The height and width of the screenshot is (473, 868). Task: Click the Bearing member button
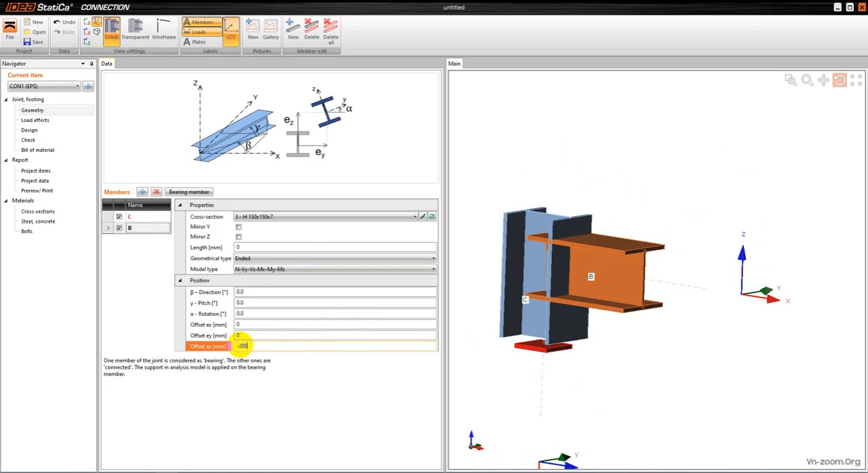point(189,192)
